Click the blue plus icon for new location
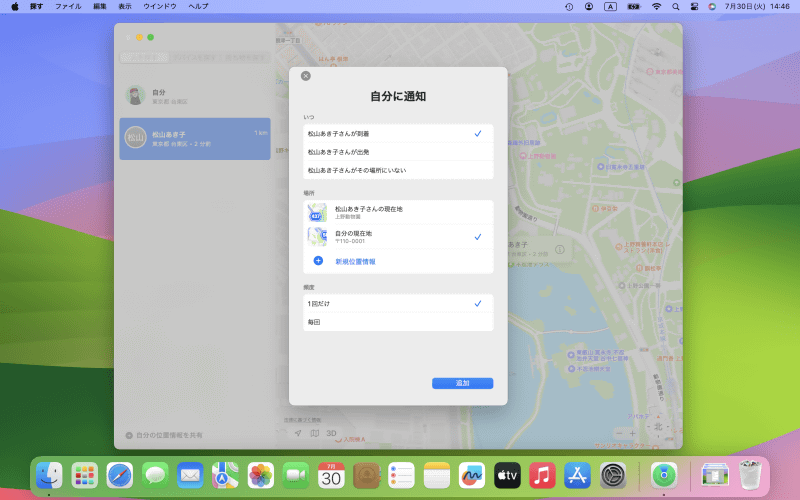This screenshot has height=500, width=800. coord(318,261)
